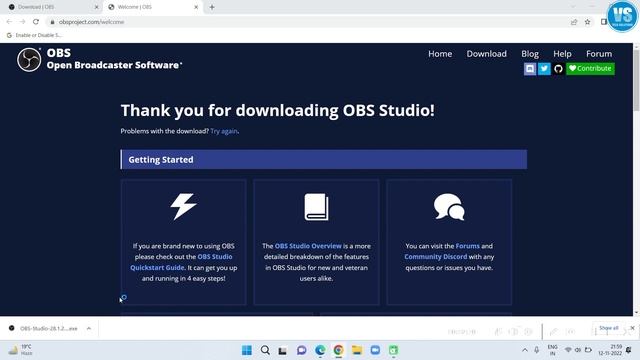This screenshot has width=640, height=360.
Task: Open a new browser tab
Action: point(212,7)
